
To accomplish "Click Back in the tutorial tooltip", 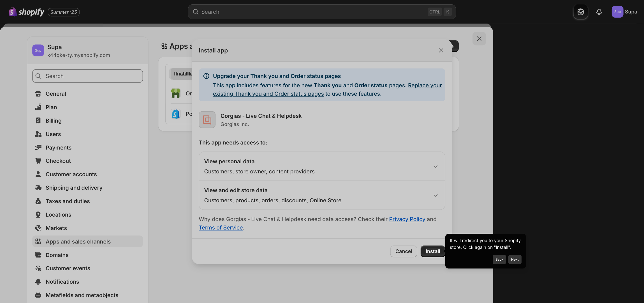I will (x=499, y=260).
